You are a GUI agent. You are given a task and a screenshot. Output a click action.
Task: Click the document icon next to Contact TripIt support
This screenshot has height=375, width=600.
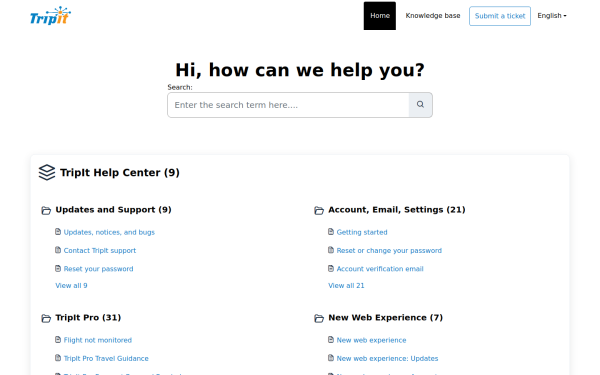pos(58,250)
